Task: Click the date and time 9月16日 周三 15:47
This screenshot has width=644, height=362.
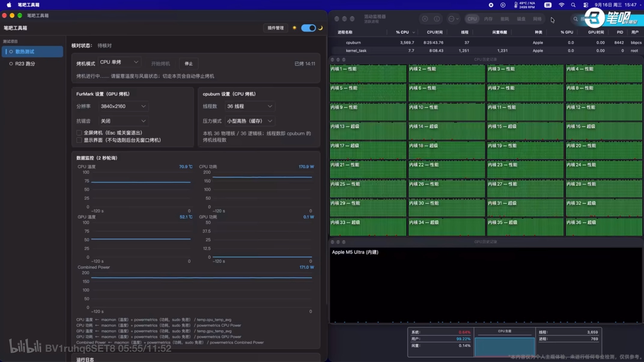Action: (x=615, y=5)
